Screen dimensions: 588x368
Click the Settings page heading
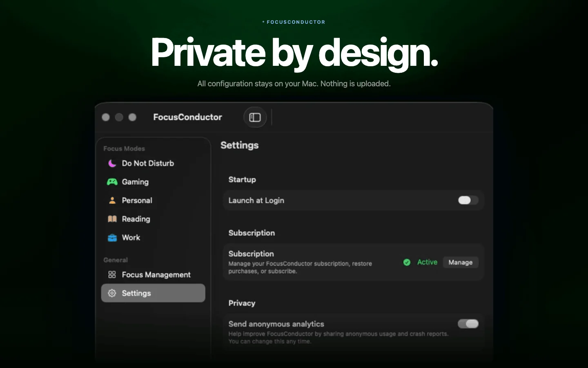(240, 146)
